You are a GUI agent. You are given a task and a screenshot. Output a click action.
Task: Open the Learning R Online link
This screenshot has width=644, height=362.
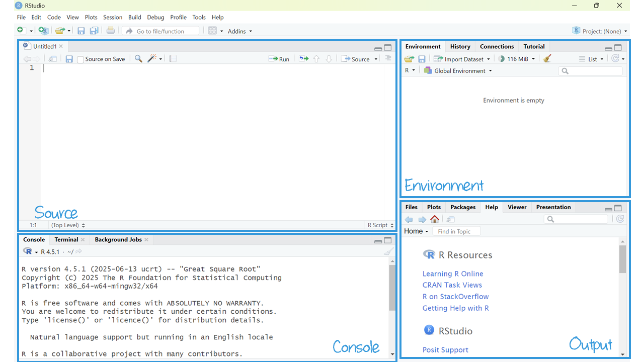tap(453, 274)
